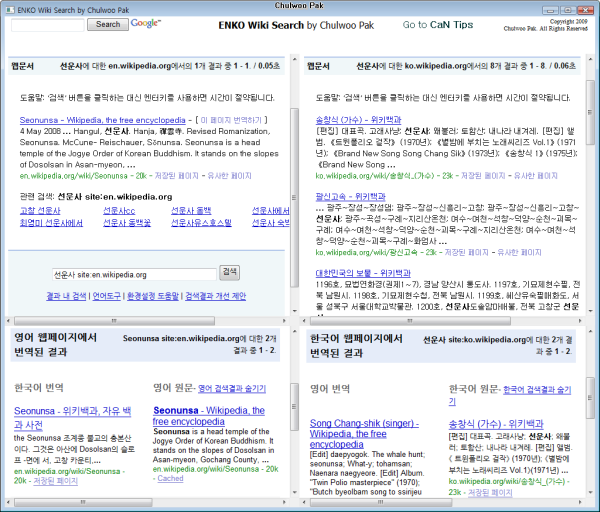600x512 pixels.
Task: Click related search 최영미 선운사에서
Action: [x=51, y=223]
